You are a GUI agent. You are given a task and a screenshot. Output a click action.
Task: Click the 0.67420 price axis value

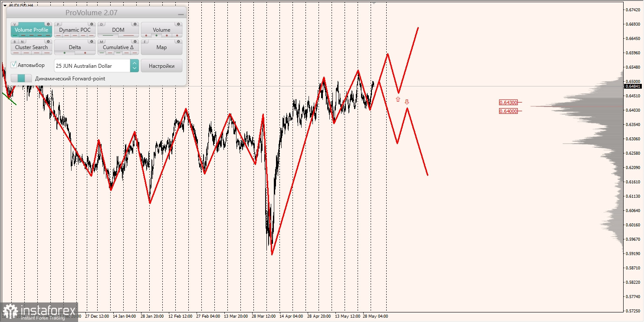(x=633, y=10)
